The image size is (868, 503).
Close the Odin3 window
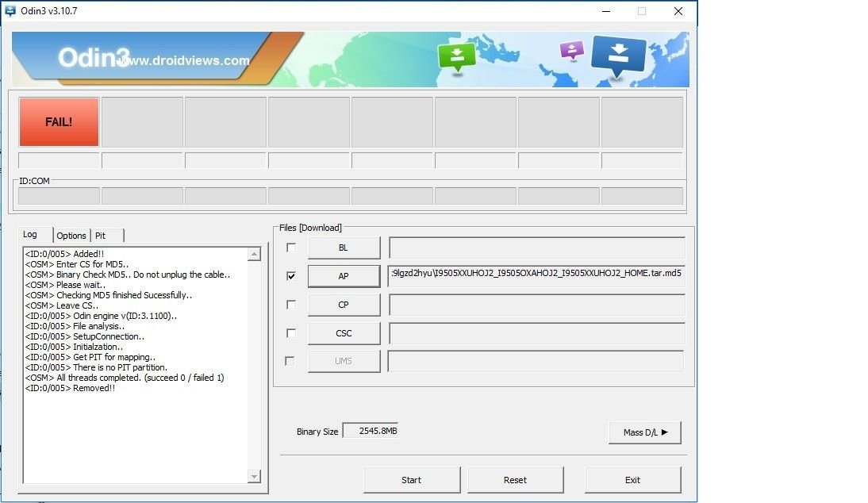(678, 11)
